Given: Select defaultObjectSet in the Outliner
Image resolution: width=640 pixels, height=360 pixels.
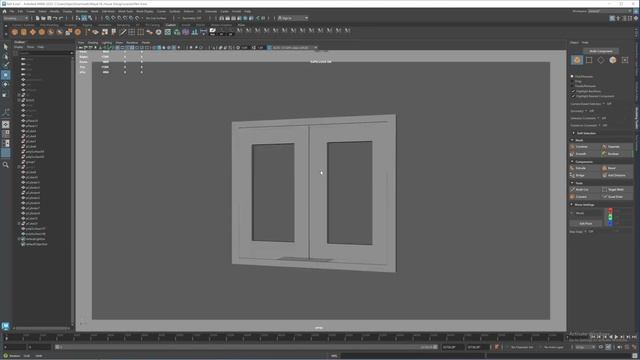Looking at the screenshot, I should click(x=37, y=244).
